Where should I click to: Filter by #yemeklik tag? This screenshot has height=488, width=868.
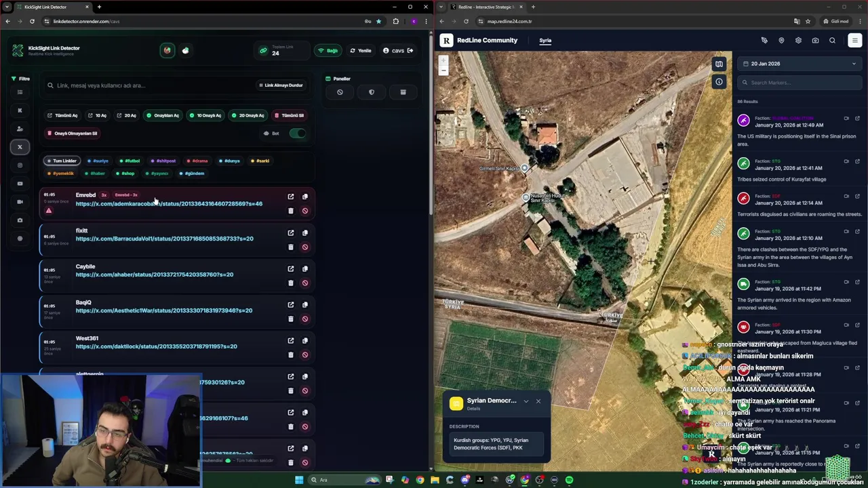[61, 174]
